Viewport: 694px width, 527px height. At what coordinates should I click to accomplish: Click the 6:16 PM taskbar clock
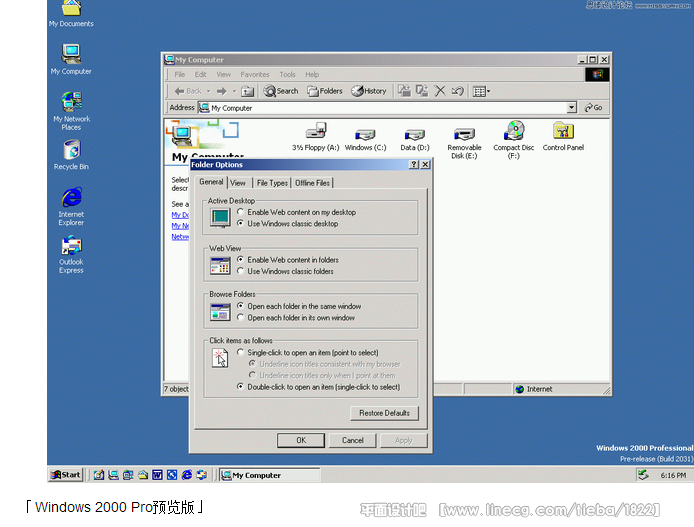click(673, 475)
